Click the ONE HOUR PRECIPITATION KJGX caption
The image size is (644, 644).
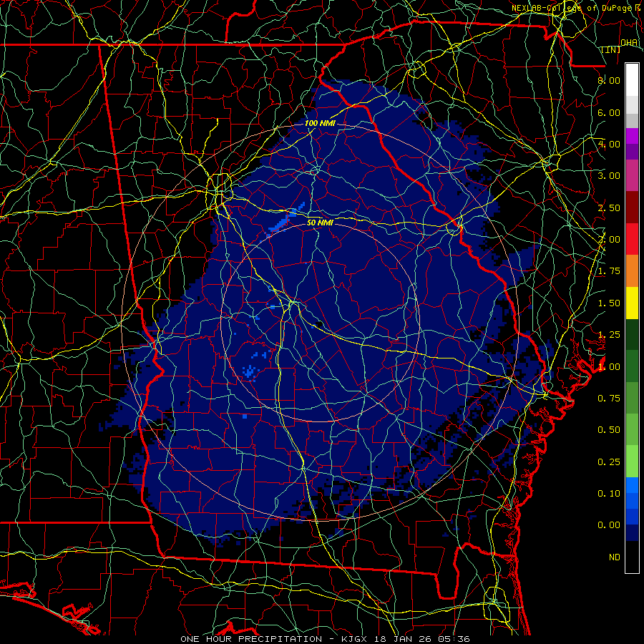tap(325, 639)
